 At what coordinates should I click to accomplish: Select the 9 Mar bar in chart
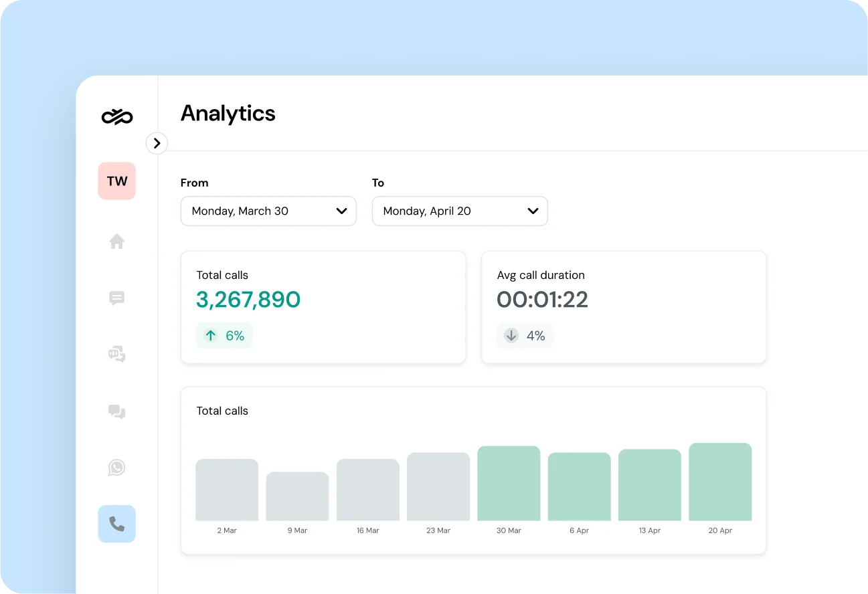(297, 496)
